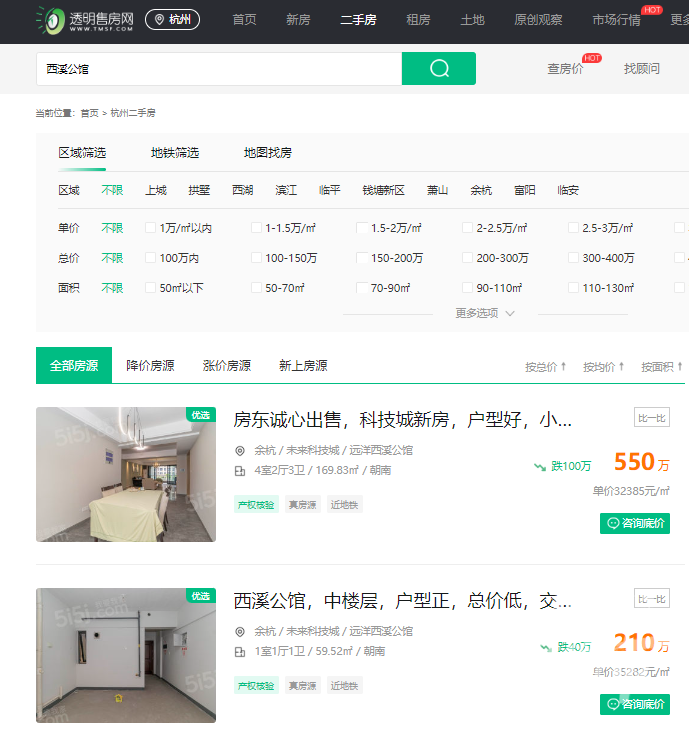Filter district by 西湖

pyautogui.click(x=242, y=190)
